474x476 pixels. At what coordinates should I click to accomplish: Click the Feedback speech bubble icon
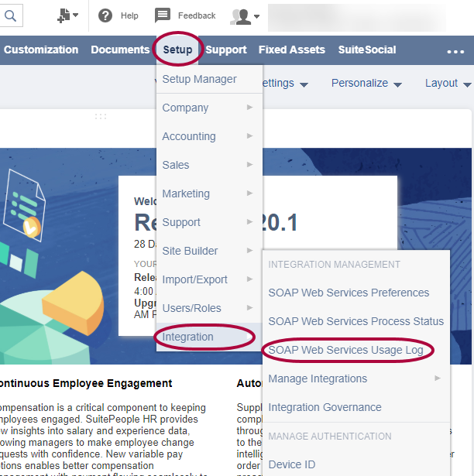pos(163,15)
